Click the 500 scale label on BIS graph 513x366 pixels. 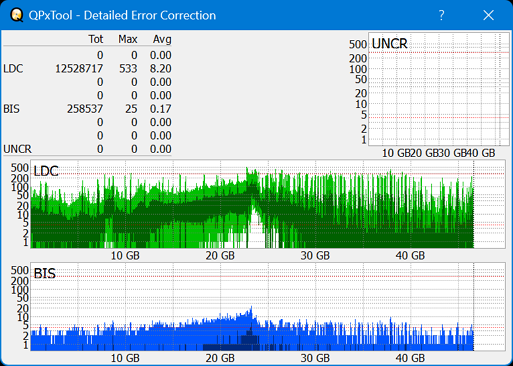point(20,270)
